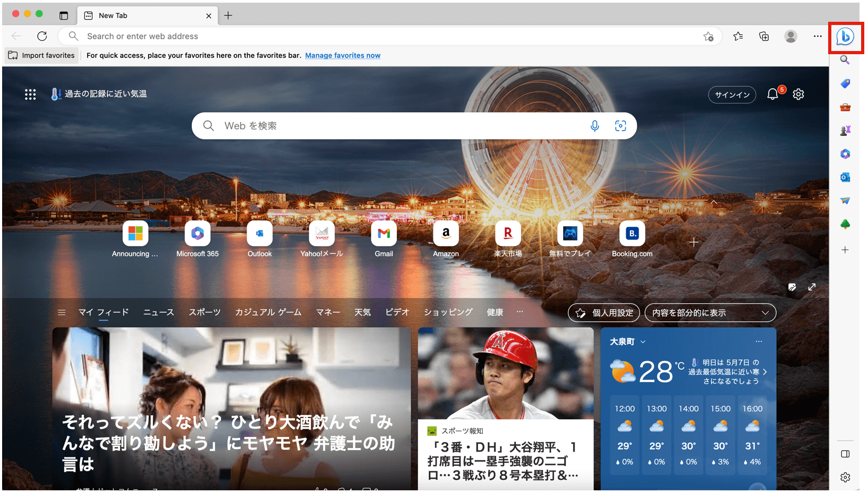Open the 無料でプレイ quick link tile
This screenshot has width=868, height=493.
[570, 239]
